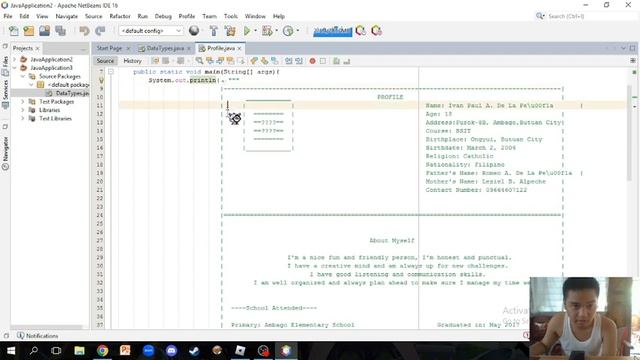Click the Last Edit editor toolbar icon
The image size is (640, 360).
pos(155,61)
